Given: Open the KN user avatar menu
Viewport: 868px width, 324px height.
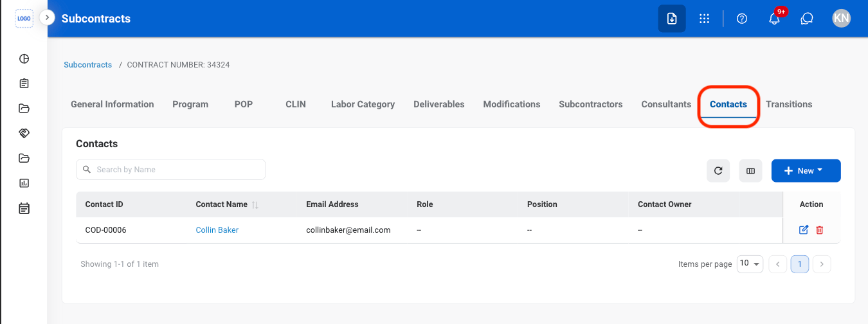Looking at the screenshot, I should [x=841, y=18].
